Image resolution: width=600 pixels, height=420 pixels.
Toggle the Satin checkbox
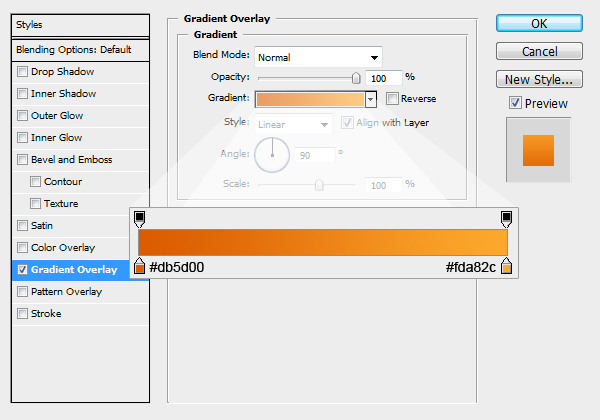pos(23,225)
